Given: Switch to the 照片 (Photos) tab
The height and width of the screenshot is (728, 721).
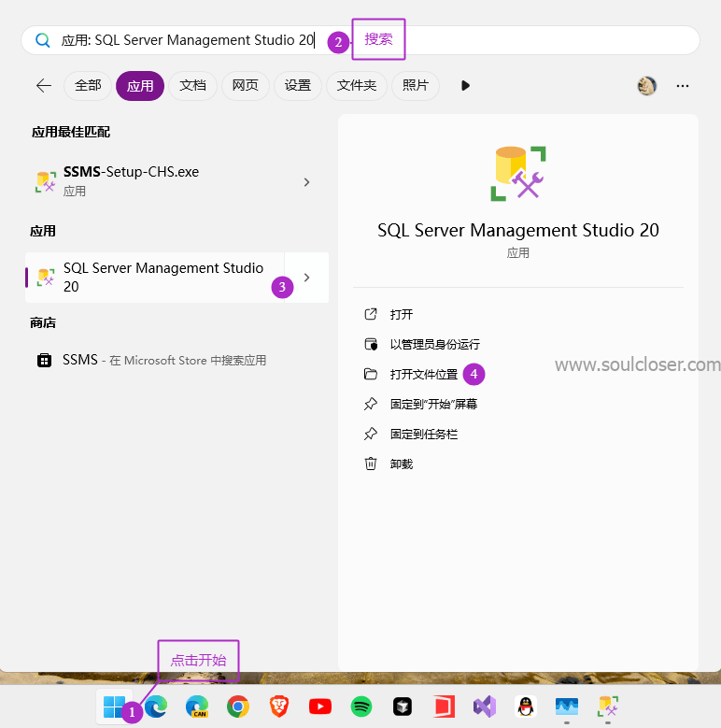Looking at the screenshot, I should (416, 86).
